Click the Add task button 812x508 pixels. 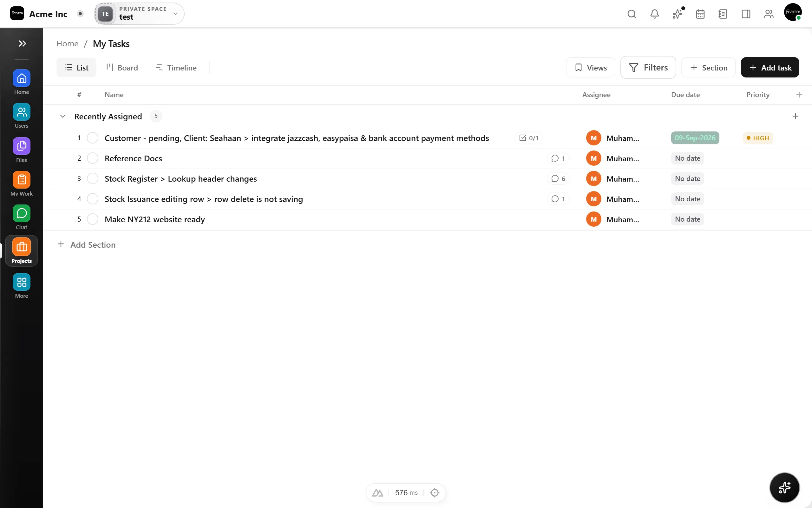click(770, 68)
